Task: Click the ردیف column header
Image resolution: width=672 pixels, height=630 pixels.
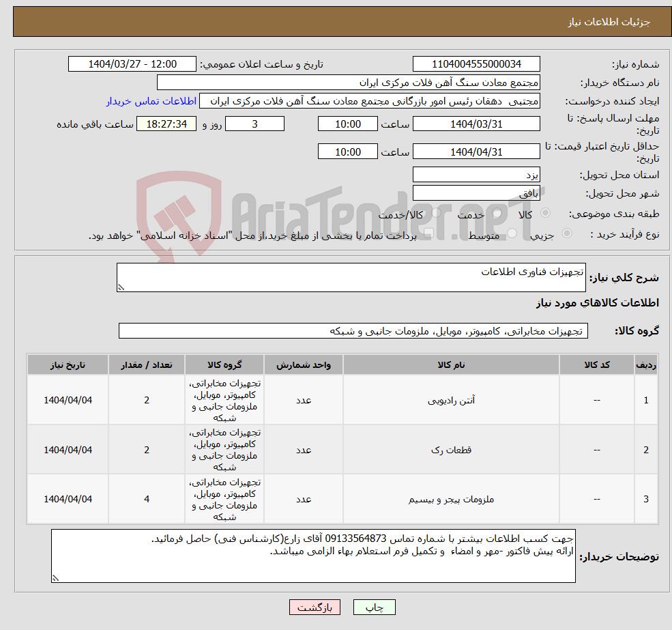Action: (x=646, y=365)
